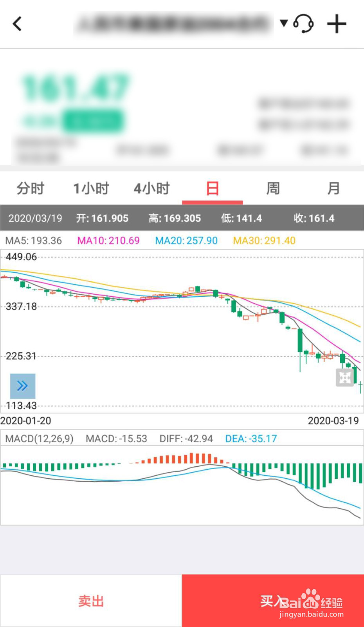364x627 pixels.
Task: Switch to 月 monthly chart tab
Action: [x=333, y=188]
